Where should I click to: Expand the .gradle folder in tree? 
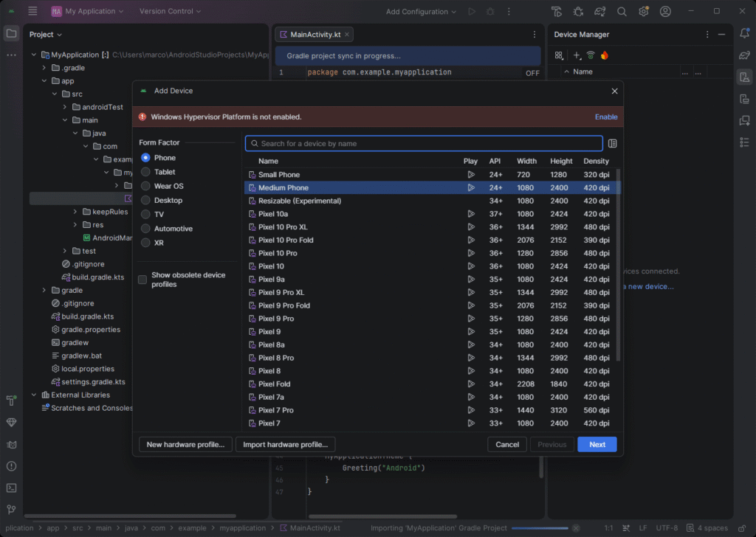pyautogui.click(x=44, y=67)
